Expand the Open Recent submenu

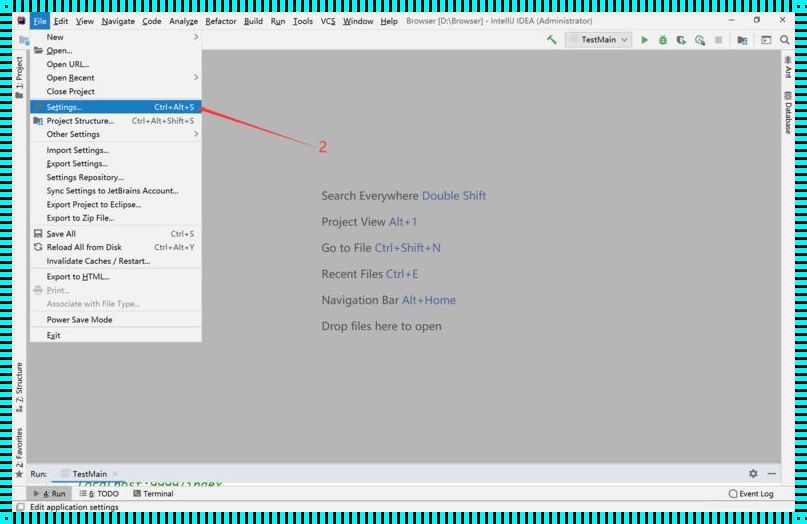116,78
